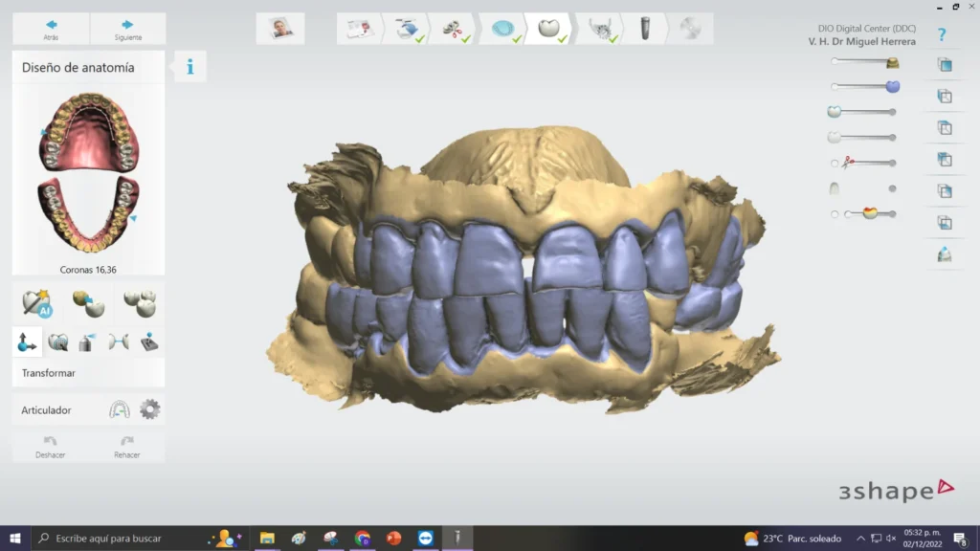
Task: Activate the Transformar move axes tool
Action: [x=27, y=342]
